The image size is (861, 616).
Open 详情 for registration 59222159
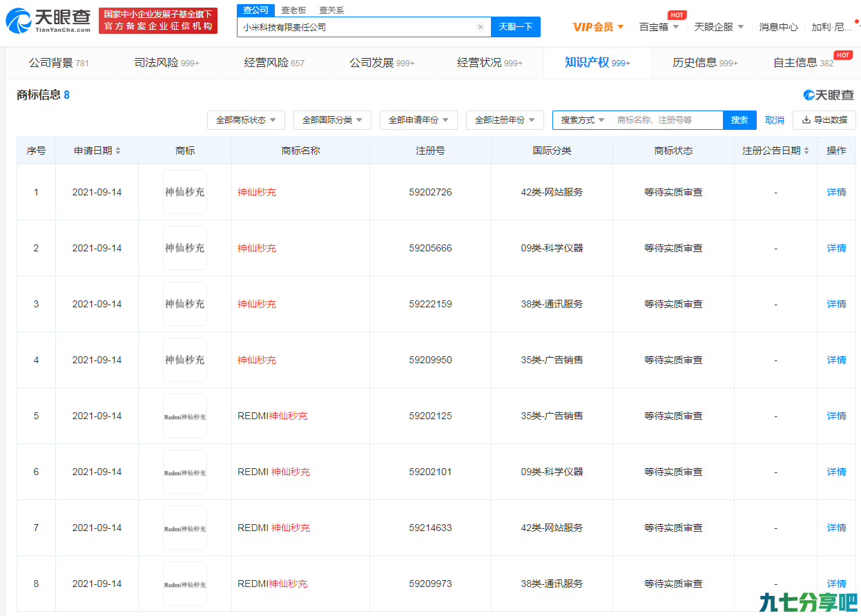pyautogui.click(x=836, y=304)
